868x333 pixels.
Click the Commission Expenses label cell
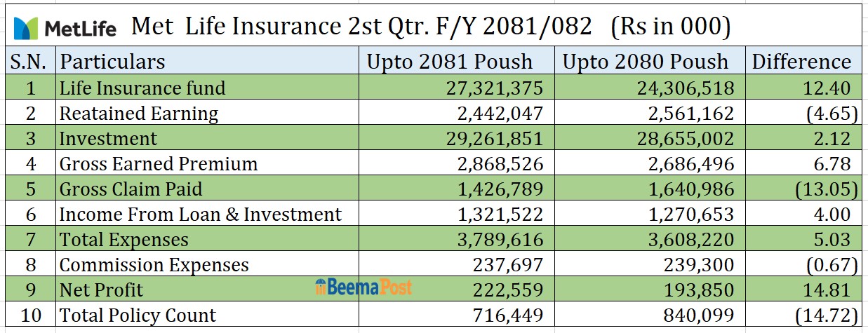tap(154, 265)
